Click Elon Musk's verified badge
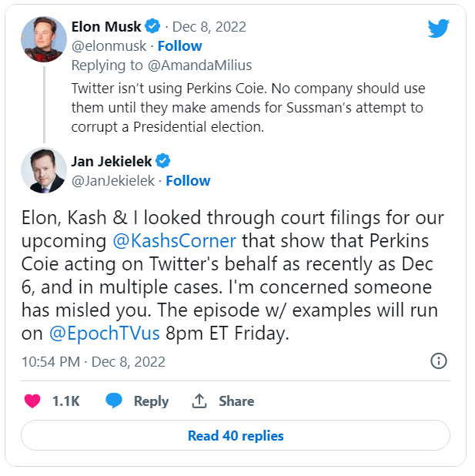 tap(154, 27)
